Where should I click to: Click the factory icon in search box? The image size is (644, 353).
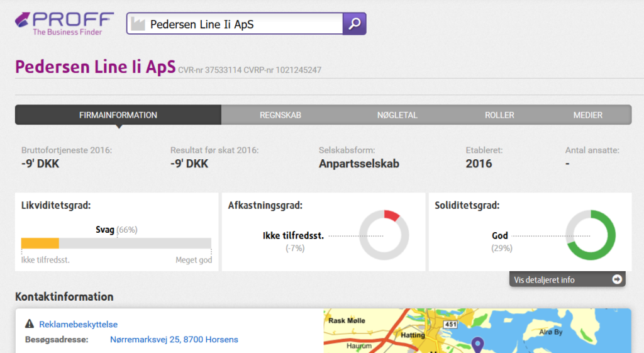138,25
